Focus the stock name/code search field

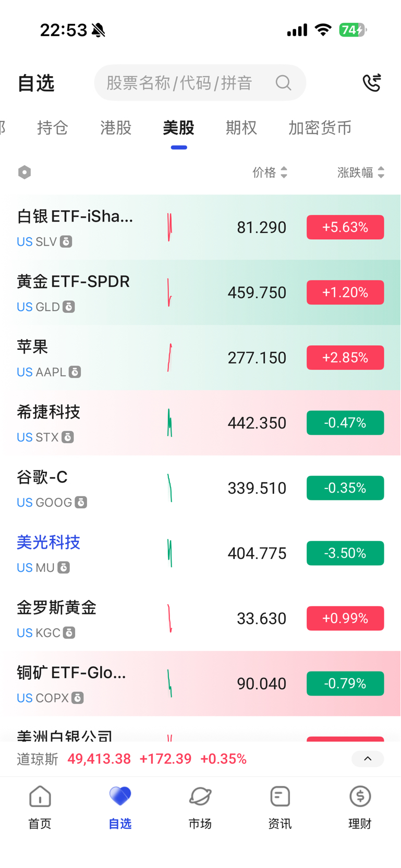180,83
